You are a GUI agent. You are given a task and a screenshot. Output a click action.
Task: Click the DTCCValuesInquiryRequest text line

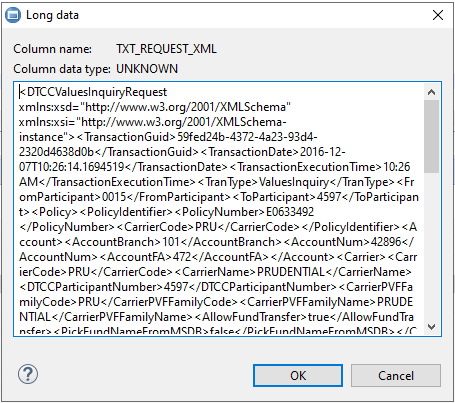coord(93,92)
